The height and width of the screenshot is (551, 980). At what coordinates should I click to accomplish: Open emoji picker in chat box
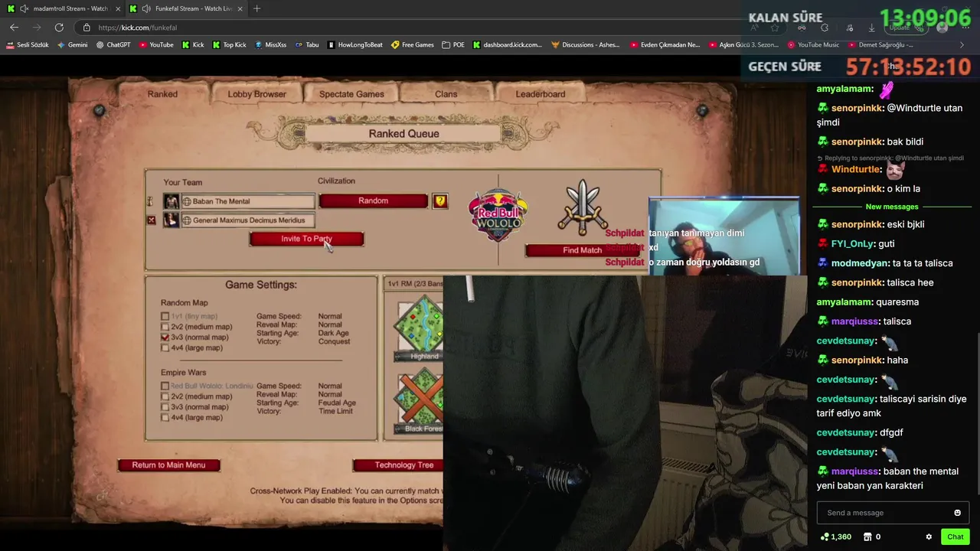point(957,513)
